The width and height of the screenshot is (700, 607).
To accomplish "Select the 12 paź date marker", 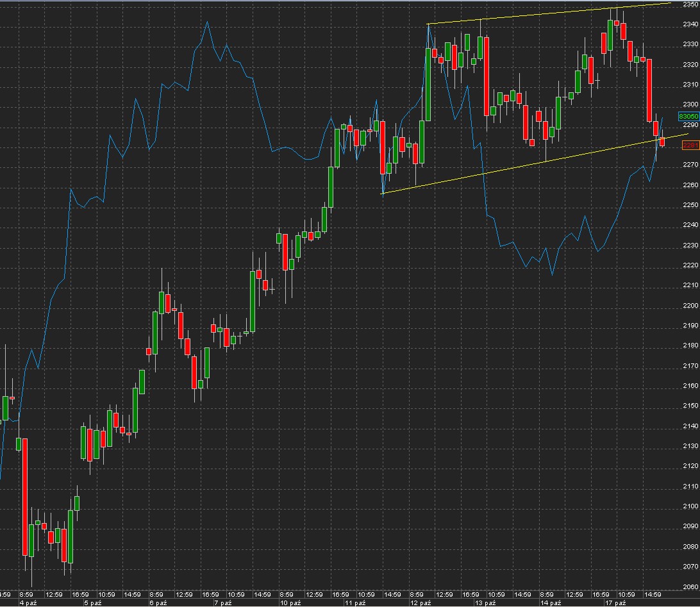I will coord(420,603).
